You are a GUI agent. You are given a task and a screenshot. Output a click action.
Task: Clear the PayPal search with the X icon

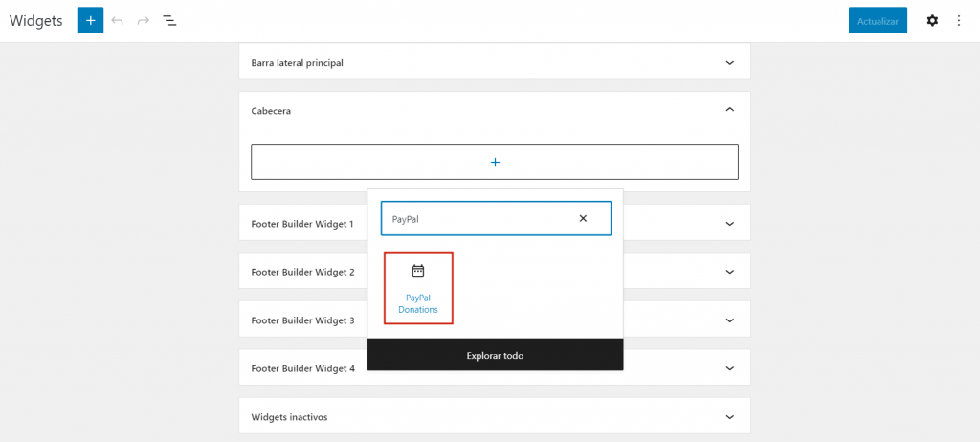pyautogui.click(x=583, y=218)
